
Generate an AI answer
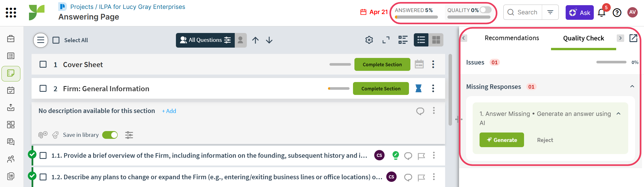(502, 140)
